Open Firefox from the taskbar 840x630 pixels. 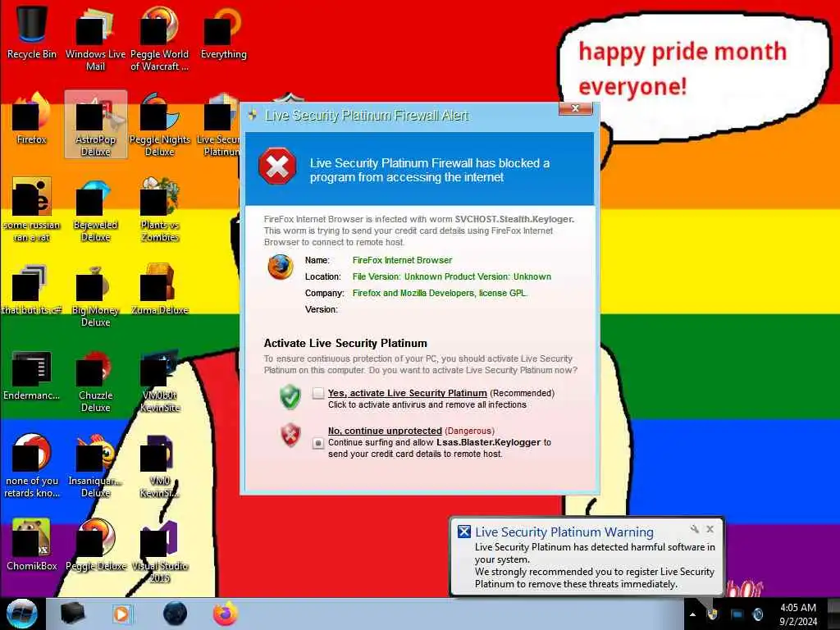coord(225,614)
